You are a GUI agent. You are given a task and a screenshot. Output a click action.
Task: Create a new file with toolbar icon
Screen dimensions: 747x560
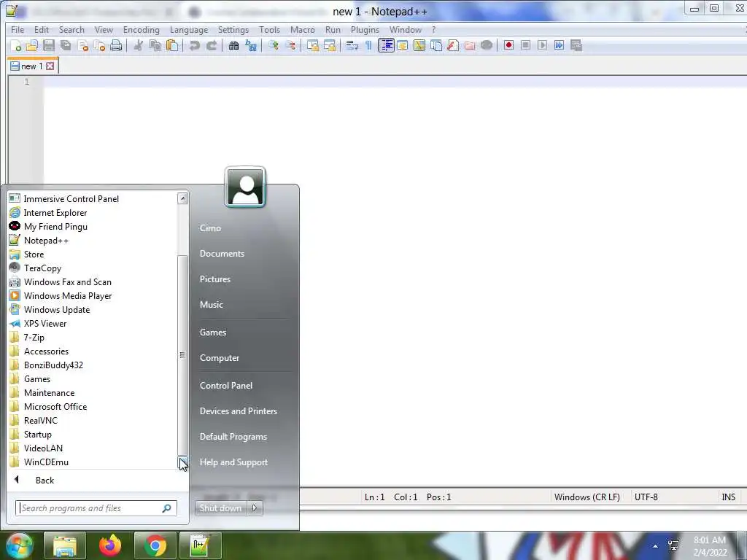pyautogui.click(x=16, y=46)
